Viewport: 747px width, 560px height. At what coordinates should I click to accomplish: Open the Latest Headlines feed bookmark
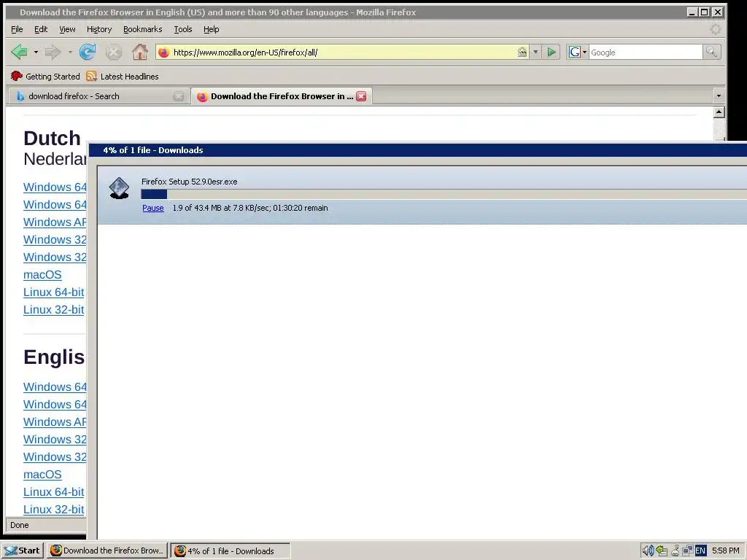click(x=123, y=76)
